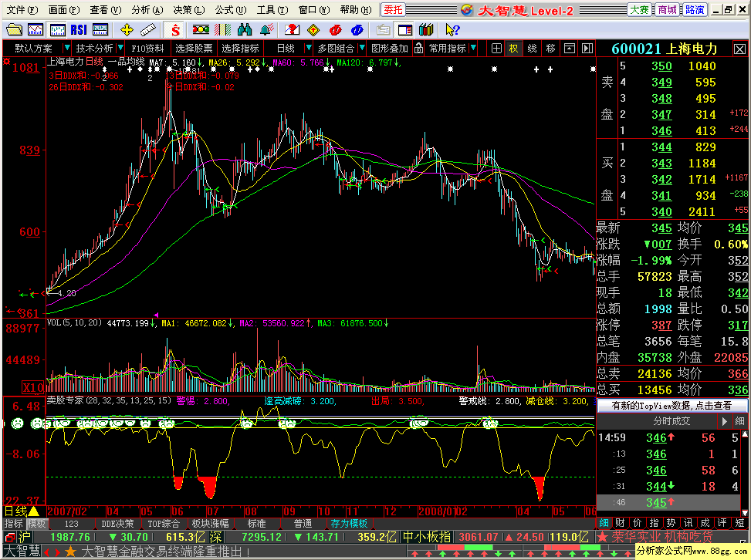Click the scrolling news ticker 大智慧金融交易终端隆重推出
This screenshot has height=560, width=751.
166,552
